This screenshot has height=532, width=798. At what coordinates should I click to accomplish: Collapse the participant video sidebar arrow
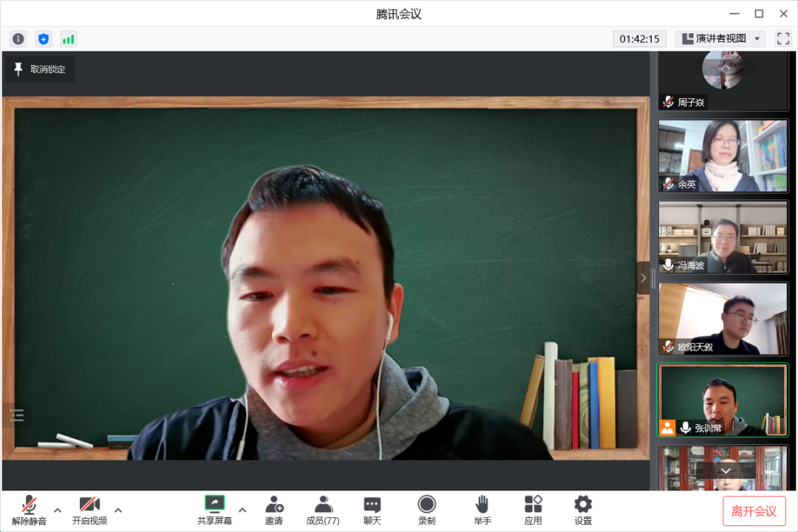point(644,278)
